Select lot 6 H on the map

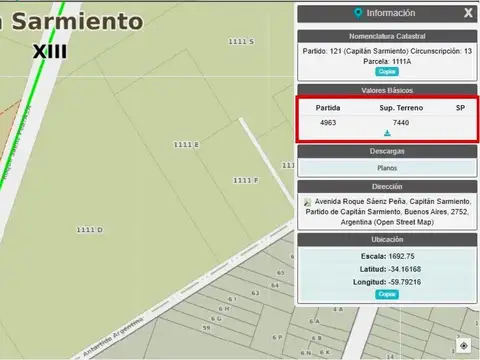pos(224,309)
